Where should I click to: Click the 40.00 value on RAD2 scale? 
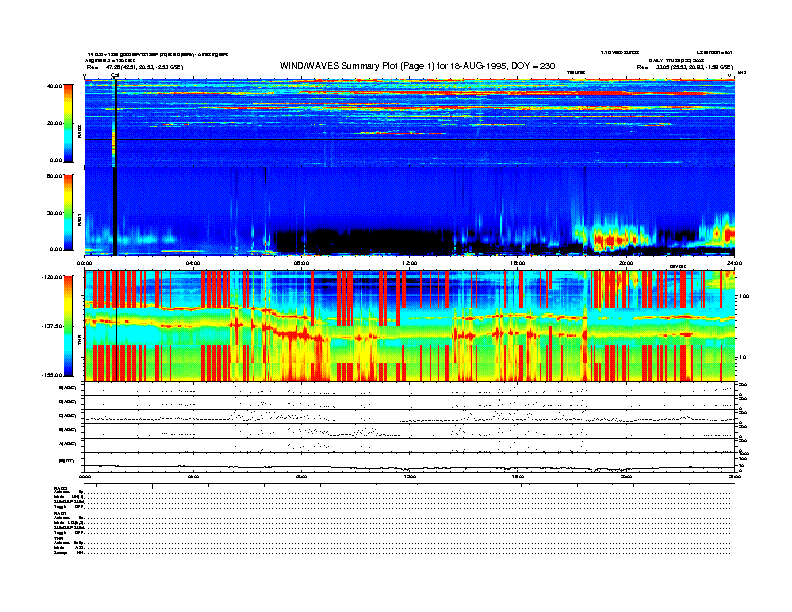click(57, 86)
